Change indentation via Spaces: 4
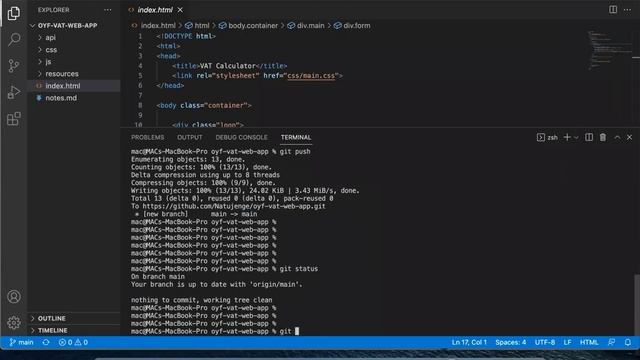 click(511, 342)
